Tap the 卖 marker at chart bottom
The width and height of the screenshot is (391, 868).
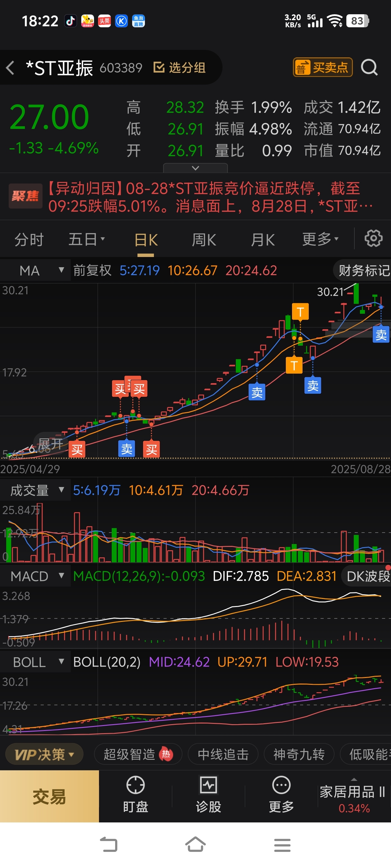[127, 449]
